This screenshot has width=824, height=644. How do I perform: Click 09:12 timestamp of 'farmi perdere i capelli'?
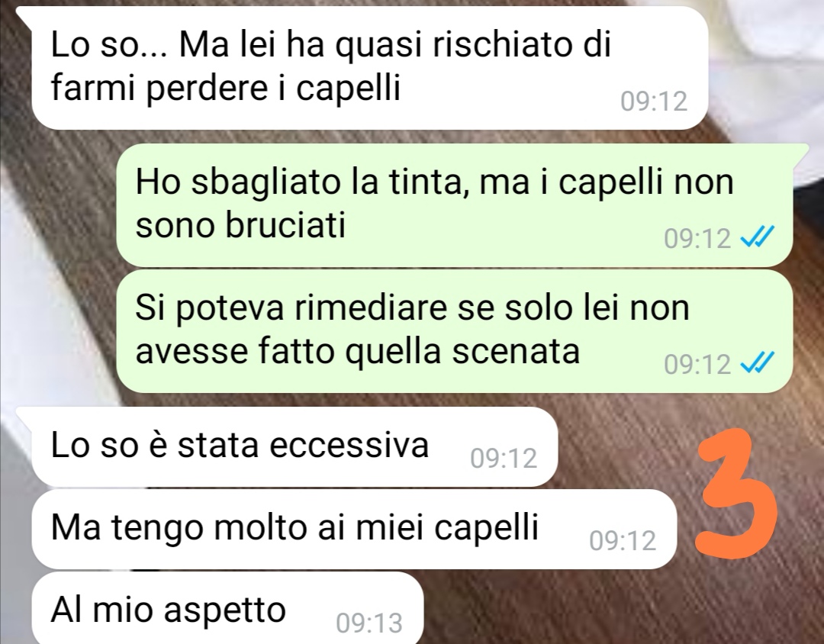pyautogui.click(x=654, y=101)
